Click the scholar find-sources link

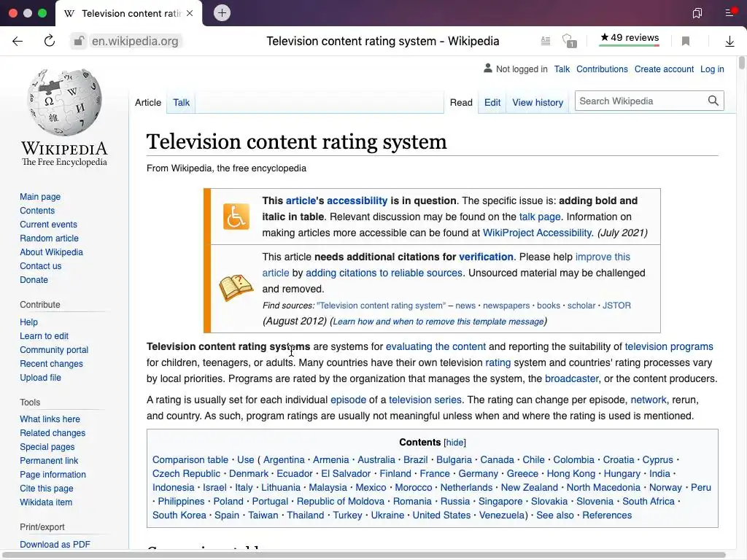581,306
